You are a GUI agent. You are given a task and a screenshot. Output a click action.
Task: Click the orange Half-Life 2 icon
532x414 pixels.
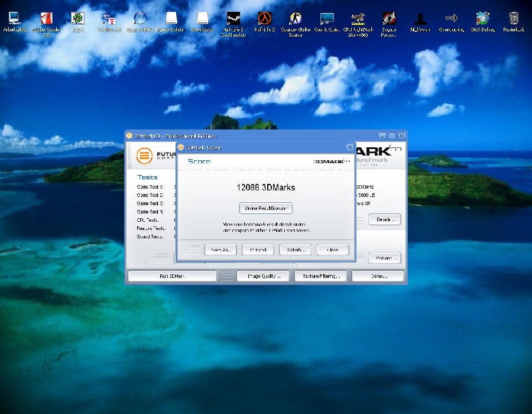click(265, 18)
